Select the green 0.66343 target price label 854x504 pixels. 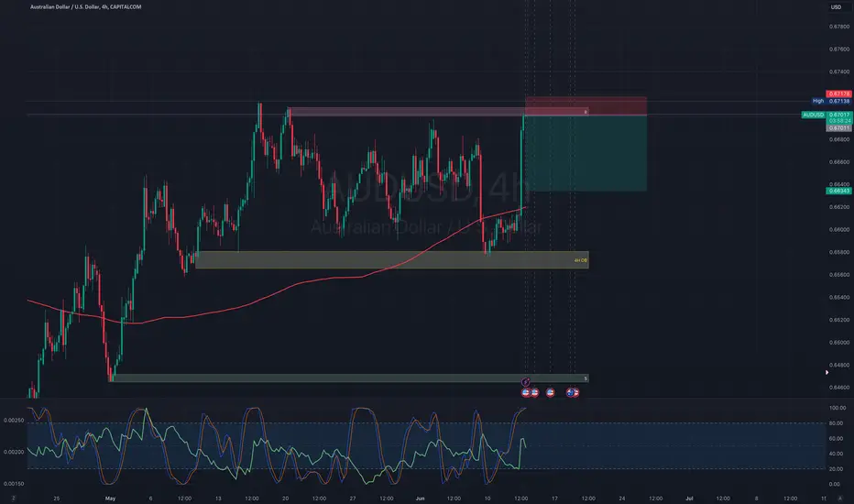pyautogui.click(x=838, y=191)
